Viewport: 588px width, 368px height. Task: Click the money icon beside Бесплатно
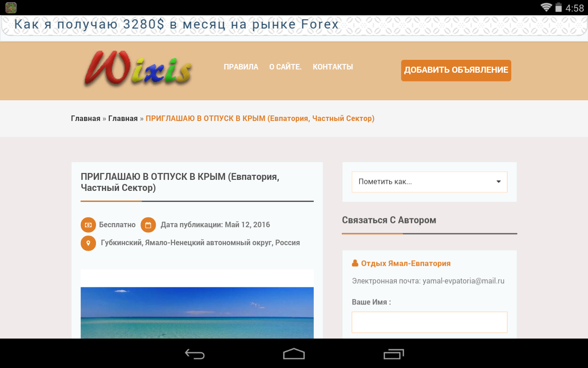(x=88, y=225)
